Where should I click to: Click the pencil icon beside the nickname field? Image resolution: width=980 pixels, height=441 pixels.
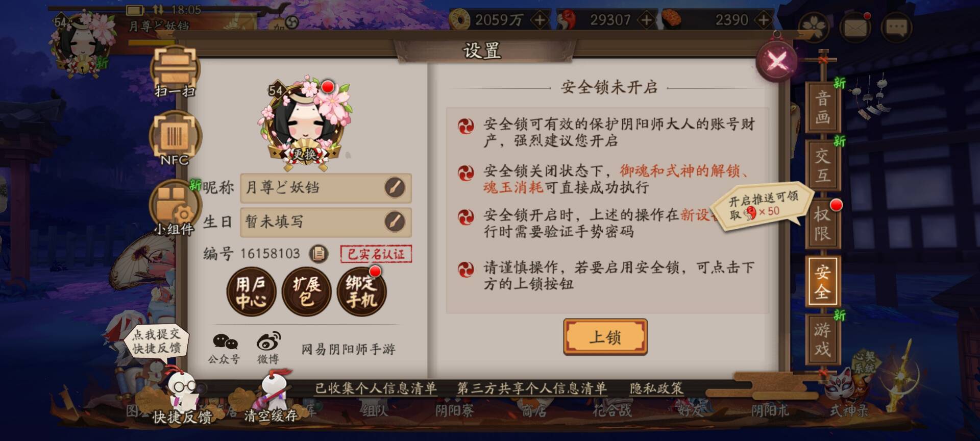pos(394,187)
